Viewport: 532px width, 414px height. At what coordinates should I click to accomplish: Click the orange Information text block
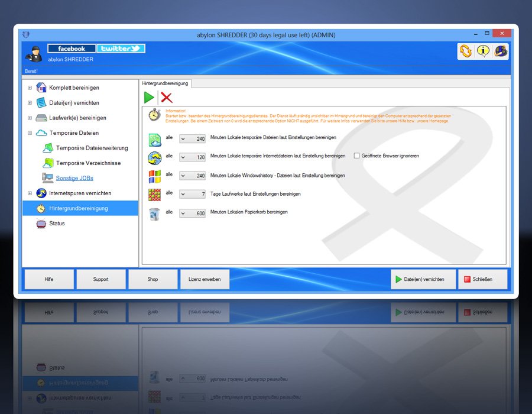coord(308,116)
